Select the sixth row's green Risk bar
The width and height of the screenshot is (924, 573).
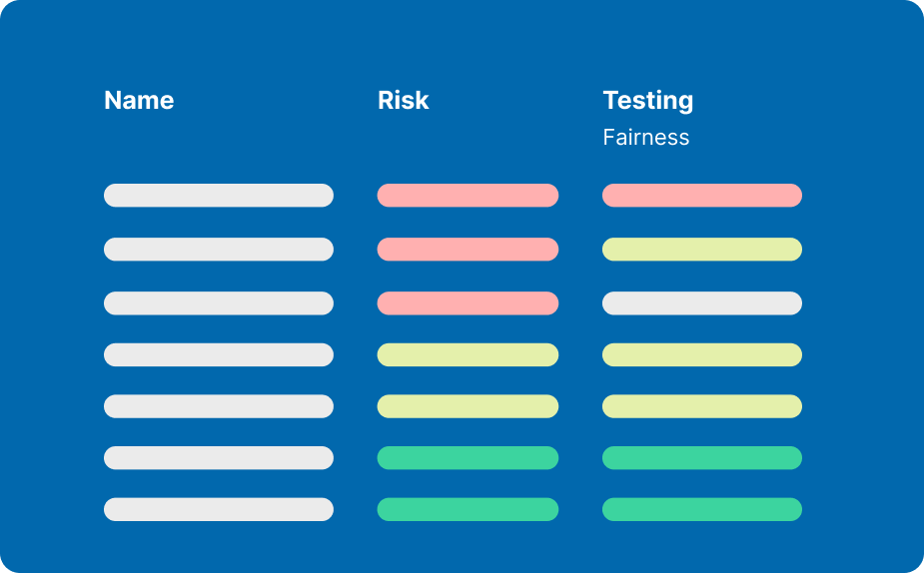coord(467,458)
